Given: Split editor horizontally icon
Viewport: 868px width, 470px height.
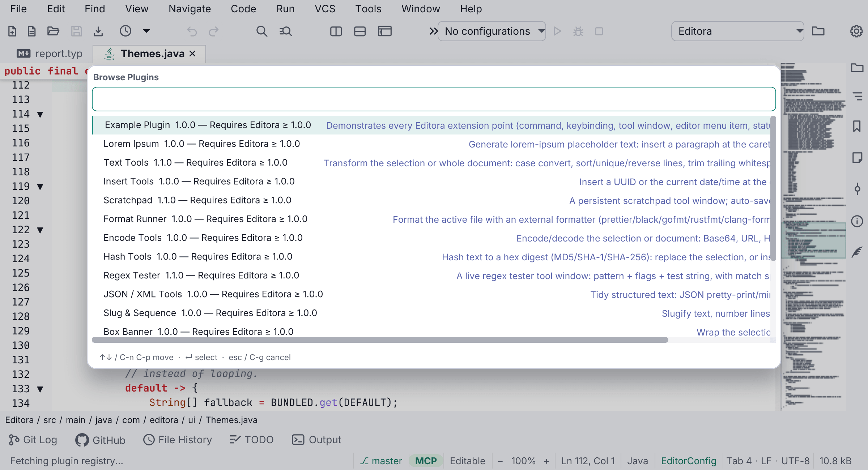Looking at the screenshot, I should click(360, 31).
